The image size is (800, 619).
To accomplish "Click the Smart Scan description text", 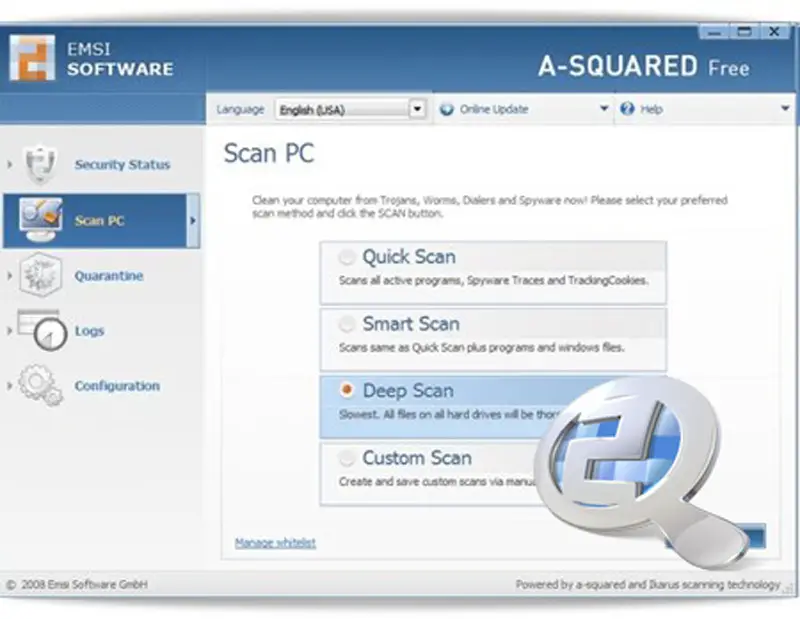I will 482,348.
